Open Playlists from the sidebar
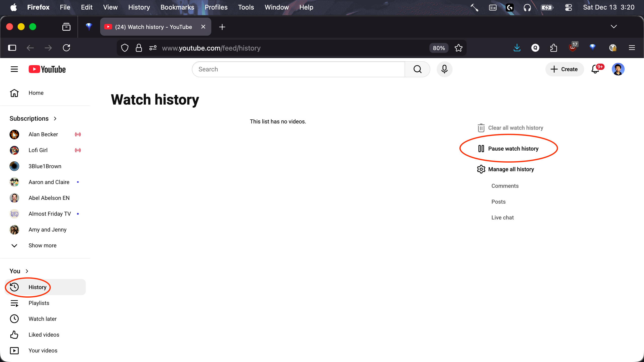Screen dimensions: 644x362 coord(39,303)
